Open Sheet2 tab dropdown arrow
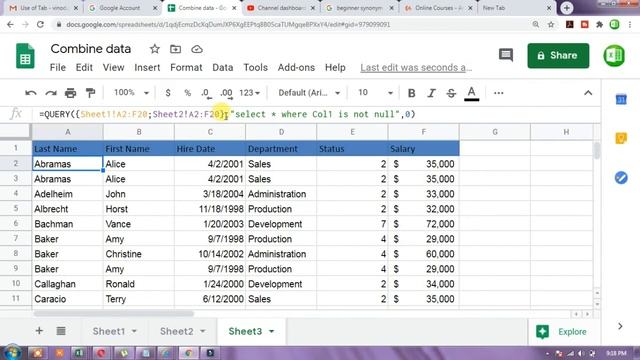The width and height of the screenshot is (640, 360). (x=202, y=331)
